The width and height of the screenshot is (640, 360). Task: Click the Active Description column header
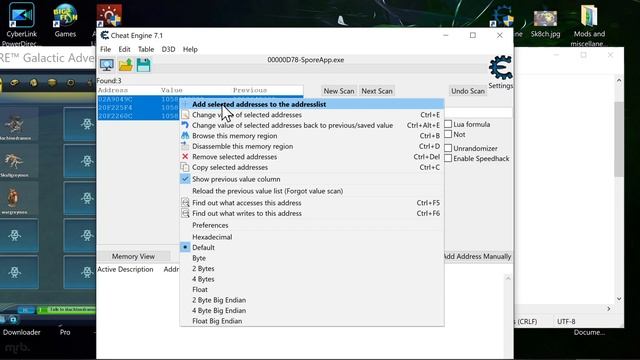125,269
